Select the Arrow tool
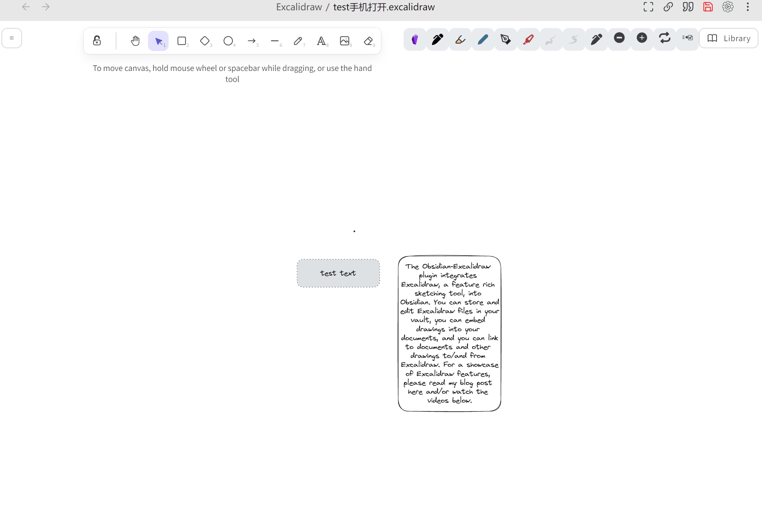 252,41
